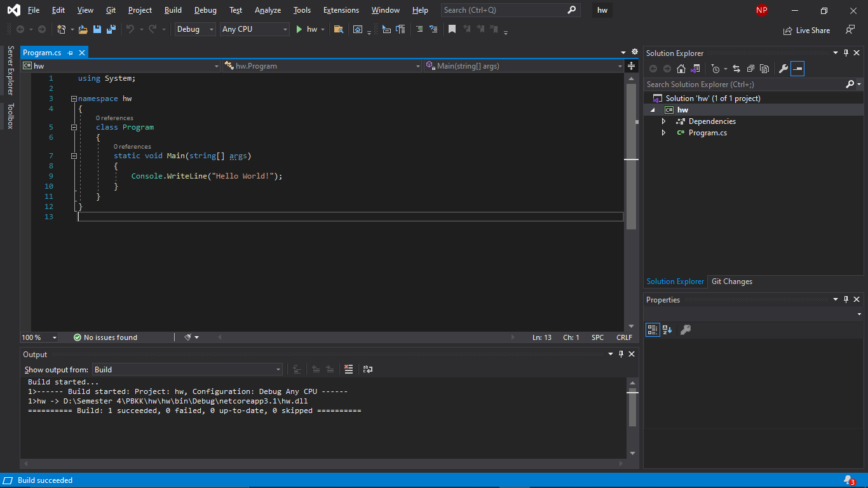This screenshot has height=488, width=868.
Task: Collapse the namespace hw code block
Action: 74,98
